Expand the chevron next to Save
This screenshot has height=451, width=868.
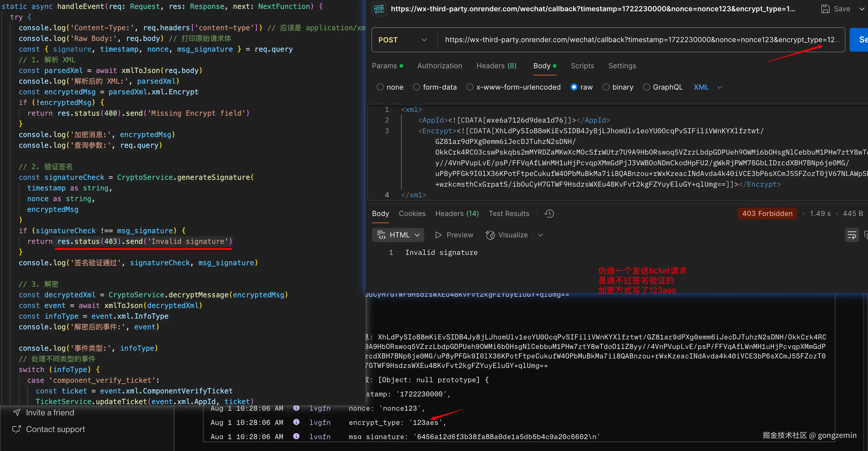[x=861, y=9]
